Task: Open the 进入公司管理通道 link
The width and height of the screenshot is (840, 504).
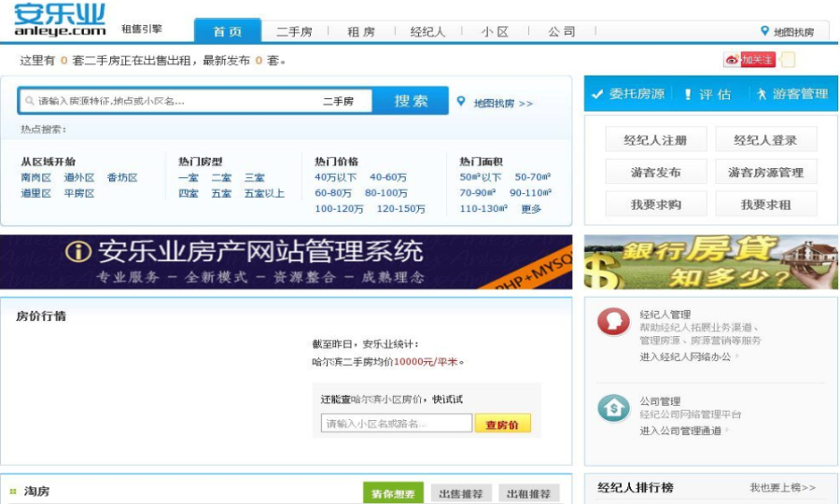Action: (680, 430)
